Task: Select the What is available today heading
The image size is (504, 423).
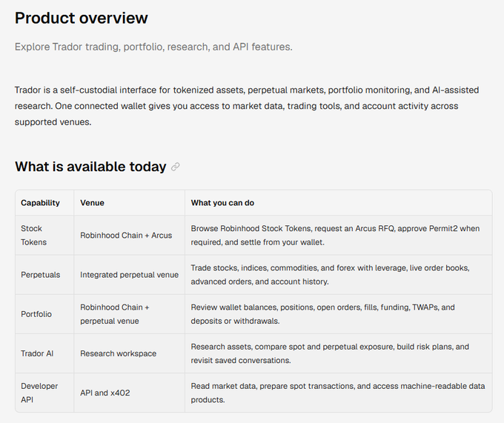Action: point(90,167)
